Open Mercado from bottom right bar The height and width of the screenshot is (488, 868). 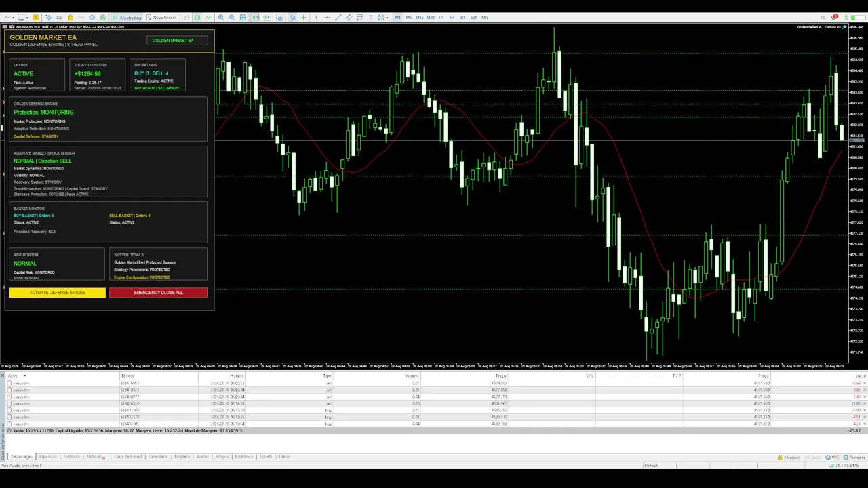point(789,457)
